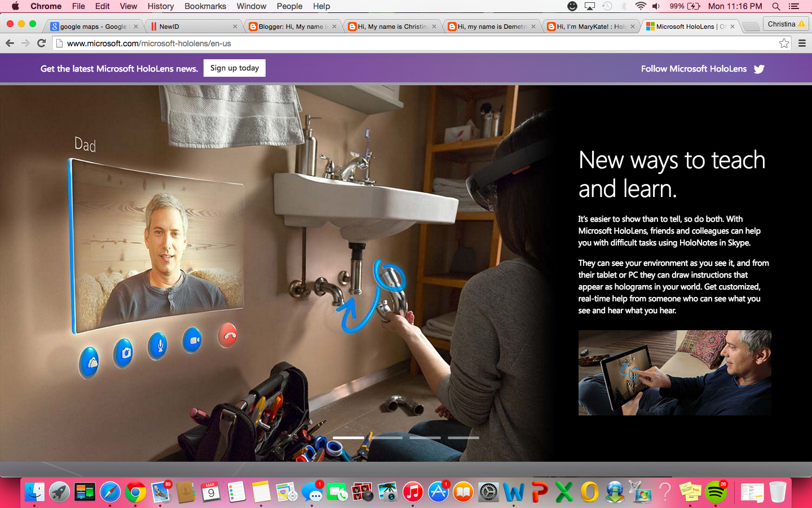The width and height of the screenshot is (812, 508).
Task: Click the red hang-up call hologram button
Action: tap(228, 335)
